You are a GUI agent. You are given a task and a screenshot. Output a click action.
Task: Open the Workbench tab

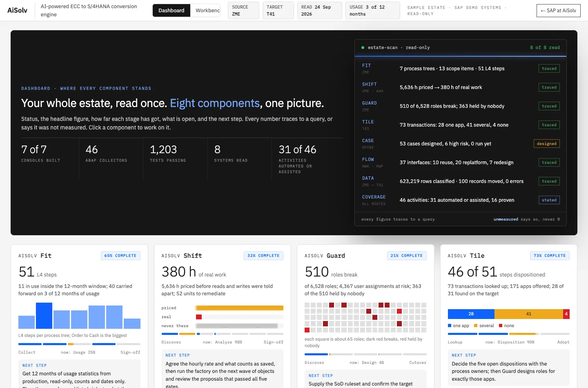click(205, 11)
